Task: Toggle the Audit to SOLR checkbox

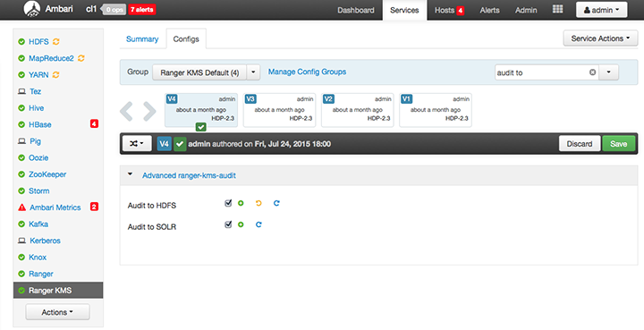Action: click(x=228, y=224)
